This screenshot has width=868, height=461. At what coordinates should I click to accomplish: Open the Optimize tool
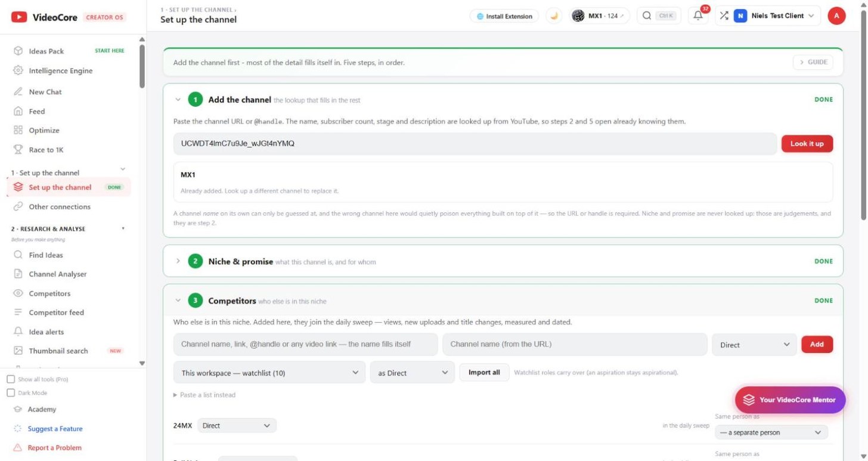(x=44, y=131)
